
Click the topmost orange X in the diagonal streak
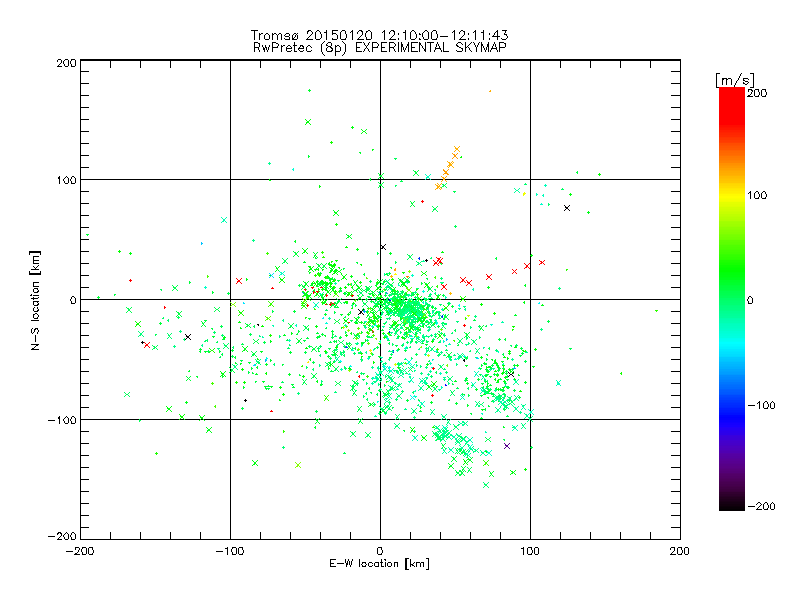(x=457, y=149)
